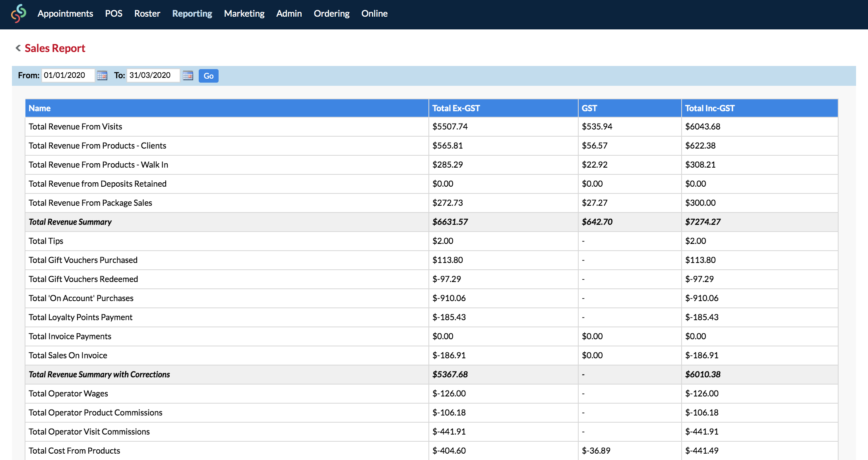The height and width of the screenshot is (460, 868).
Task: Click the $300.00 Inc-GST value
Action: click(x=700, y=203)
